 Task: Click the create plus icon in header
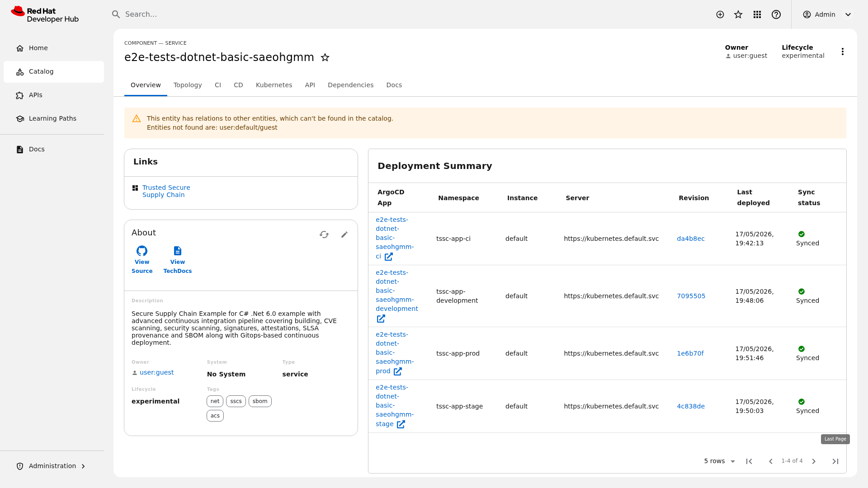(x=720, y=14)
